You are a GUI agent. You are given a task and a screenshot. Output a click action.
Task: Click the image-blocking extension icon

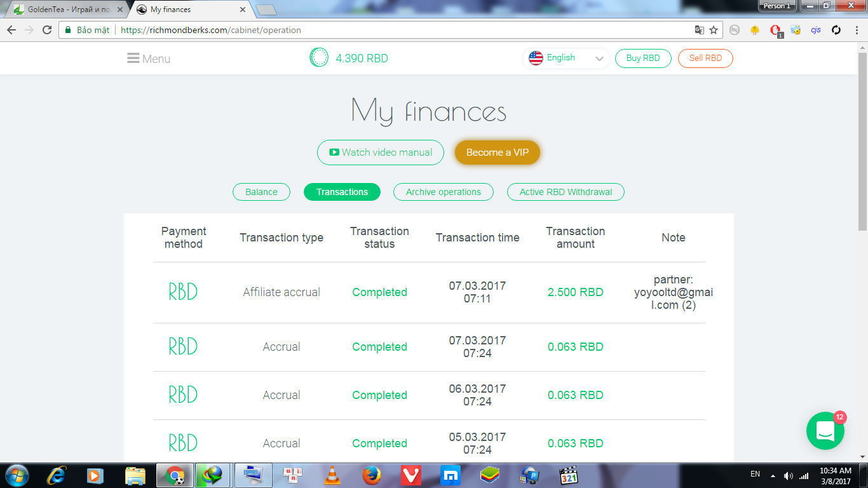[735, 30]
